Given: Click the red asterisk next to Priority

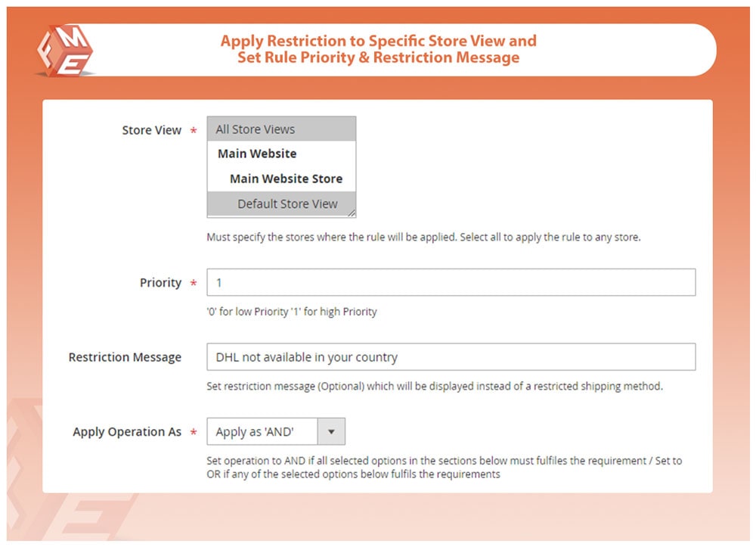Looking at the screenshot, I should (194, 284).
